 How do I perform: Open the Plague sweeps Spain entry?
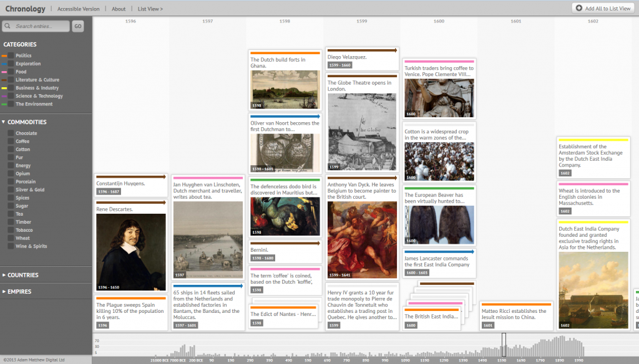pyautogui.click(x=131, y=313)
